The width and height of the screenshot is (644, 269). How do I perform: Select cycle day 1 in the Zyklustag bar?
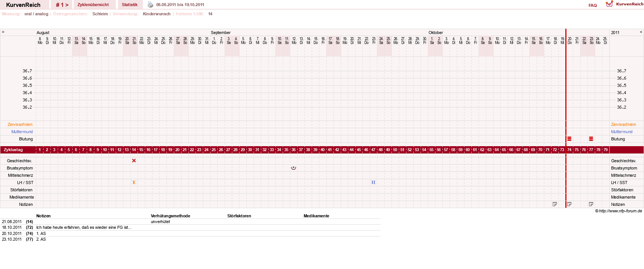click(x=40, y=150)
